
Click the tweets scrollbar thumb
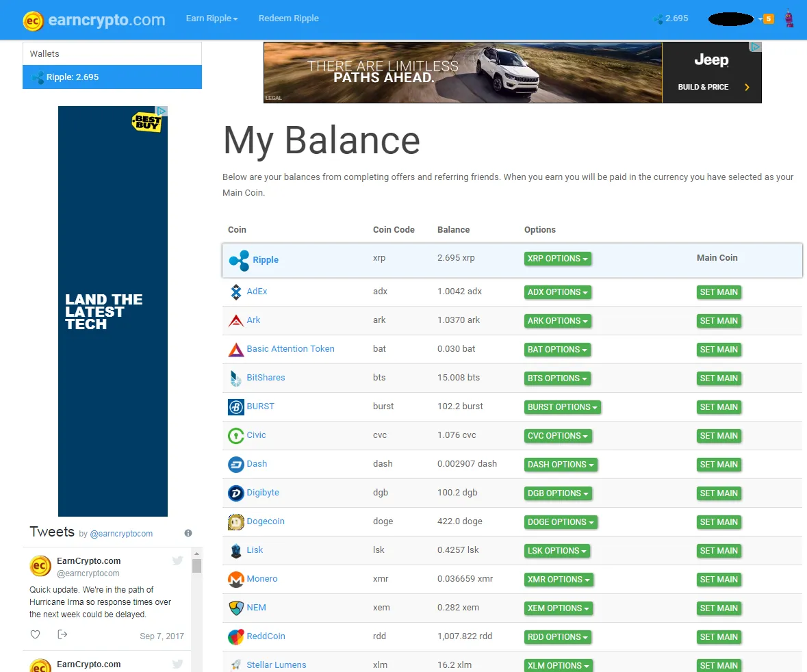click(196, 566)
